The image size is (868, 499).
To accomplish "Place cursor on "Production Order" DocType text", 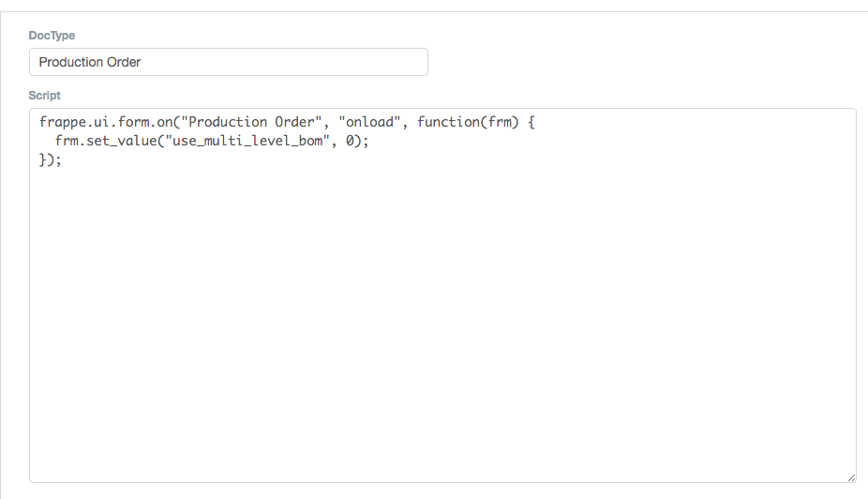I will click(x=90, y=62).
